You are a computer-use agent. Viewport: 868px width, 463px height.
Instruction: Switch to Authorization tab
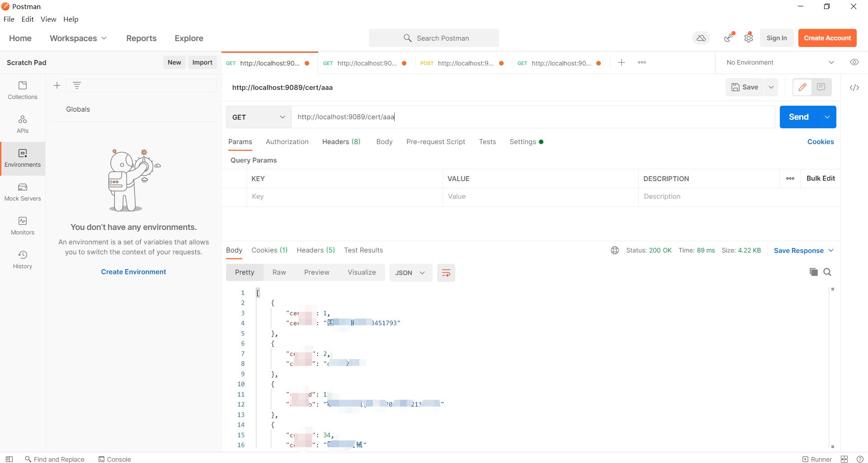tap(287, 142)
